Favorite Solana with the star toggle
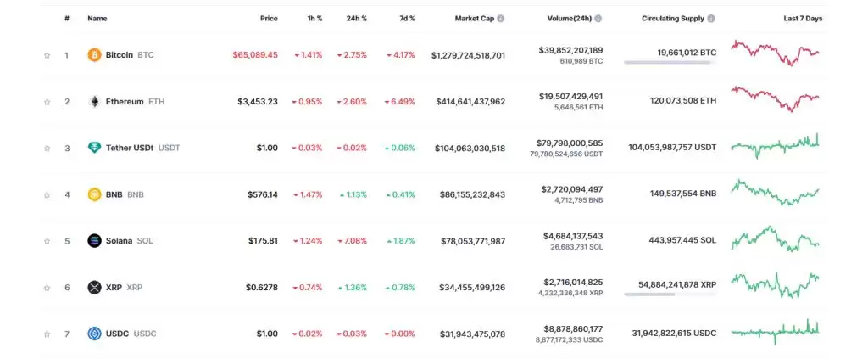 pos(47,241)
